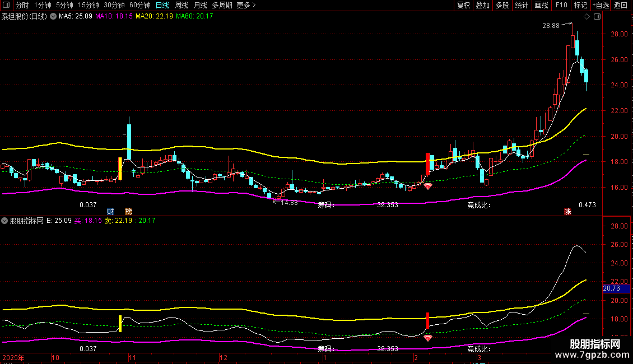
Task: Click the yellow signal bar in the main chart
Action: tap(120, 169)
